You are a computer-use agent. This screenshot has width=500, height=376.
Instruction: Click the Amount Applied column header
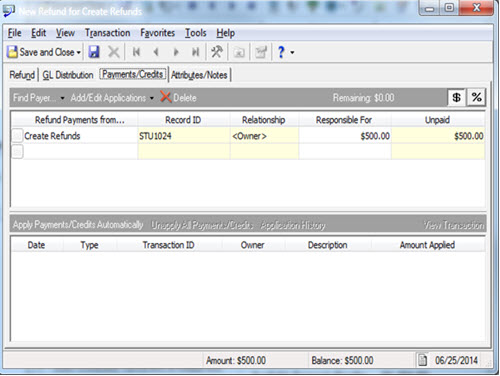tap(427, 245)
